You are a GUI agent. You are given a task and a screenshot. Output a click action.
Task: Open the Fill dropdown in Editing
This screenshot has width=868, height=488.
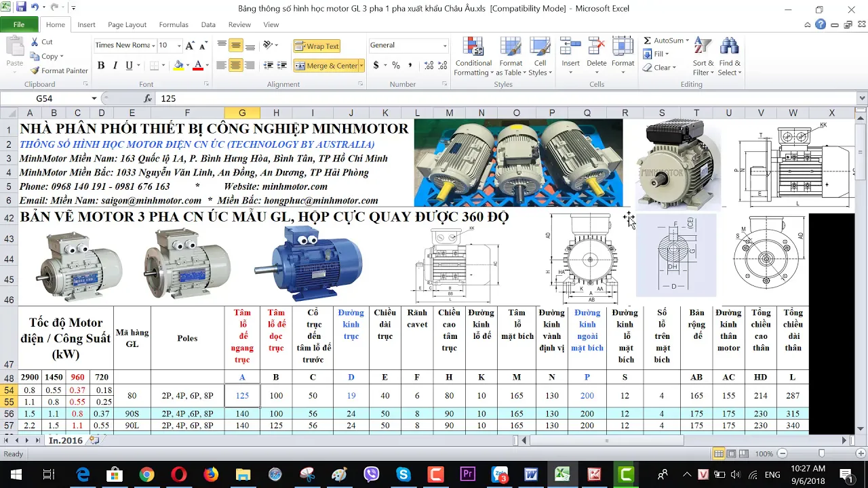click(x=656, y=54)
